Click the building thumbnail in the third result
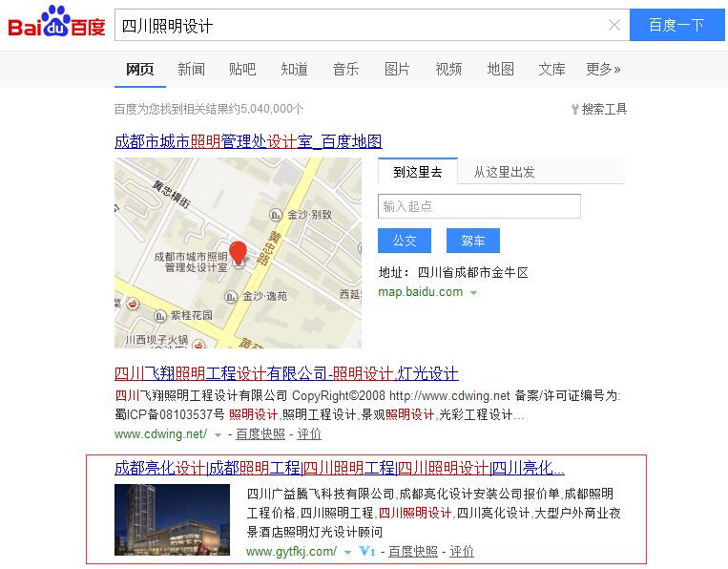The width and height of the screenshot is (728, 569). [172, 519]
